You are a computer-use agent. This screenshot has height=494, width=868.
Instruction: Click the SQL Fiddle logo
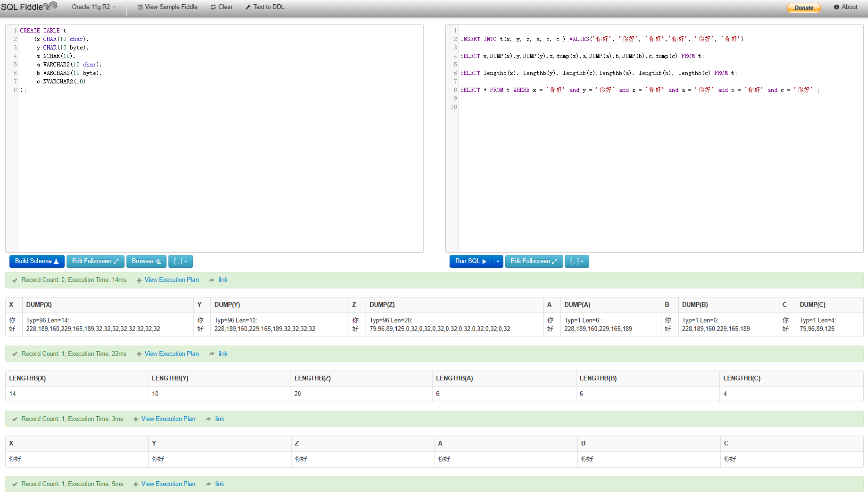coord(29,7)
